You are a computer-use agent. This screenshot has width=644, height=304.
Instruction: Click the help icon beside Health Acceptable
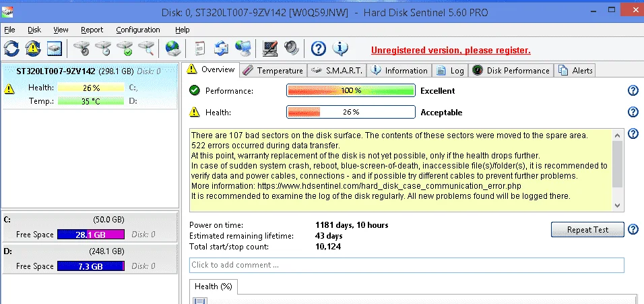point(633,112)
